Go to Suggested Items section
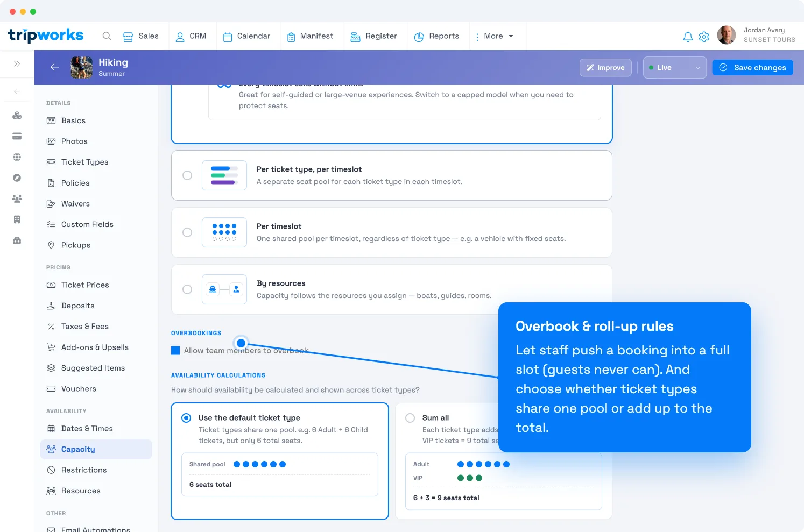The height and width of the screenshot is (532, 804). tap(96, 368)
